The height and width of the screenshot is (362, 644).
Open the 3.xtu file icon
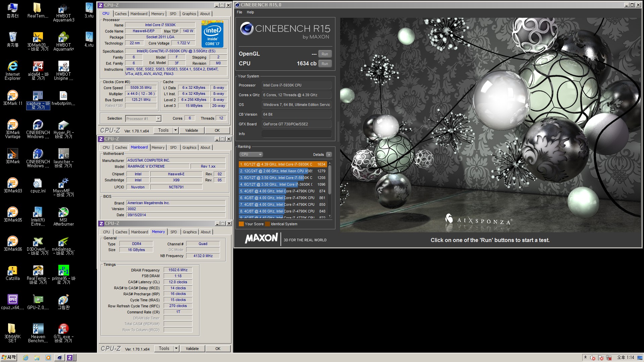[x=89, y=10]
